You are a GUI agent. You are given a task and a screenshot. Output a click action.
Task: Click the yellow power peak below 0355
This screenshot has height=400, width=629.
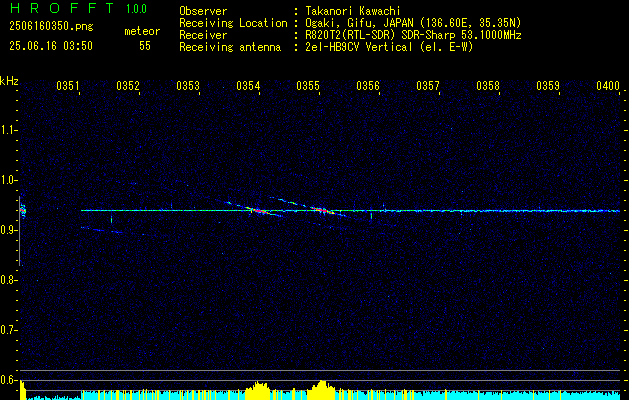tap(321, 389)
